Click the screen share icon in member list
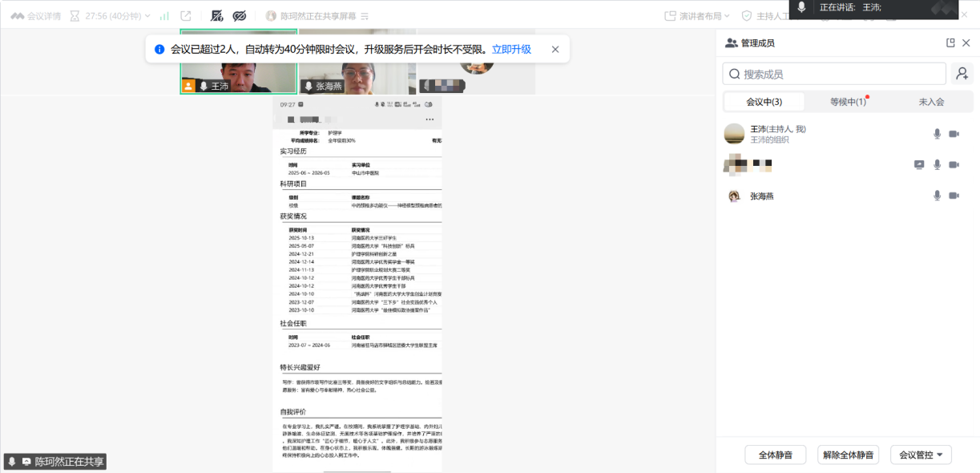 (919, 164)
